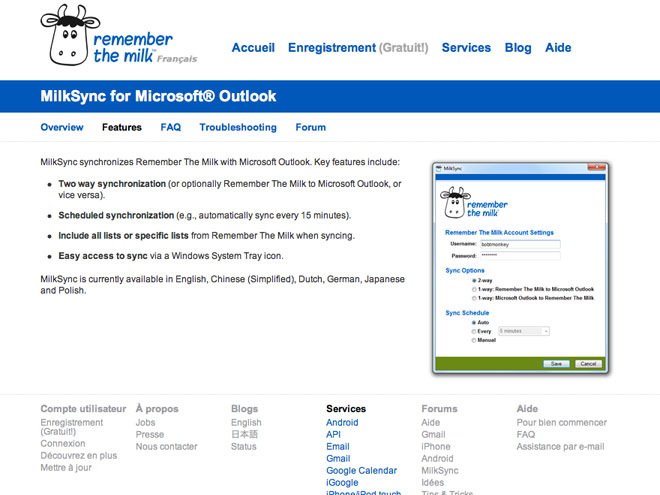
Task: Choose the Auto sync schedule
Action: pos(474,322)
